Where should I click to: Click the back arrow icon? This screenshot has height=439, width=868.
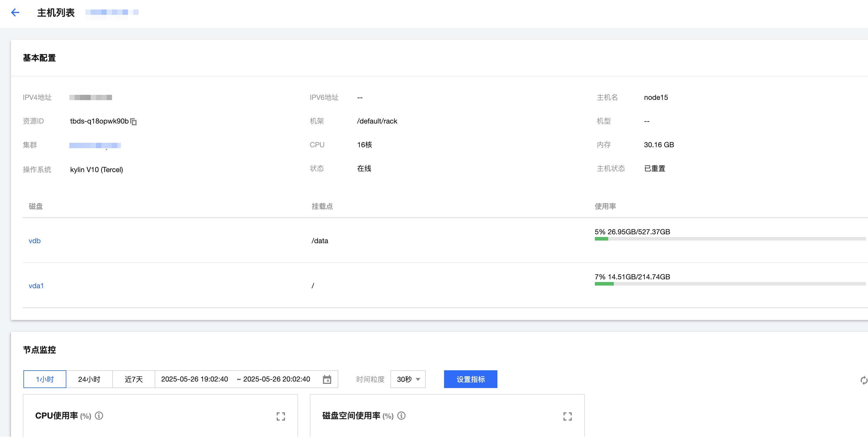(x=15, y=12)
